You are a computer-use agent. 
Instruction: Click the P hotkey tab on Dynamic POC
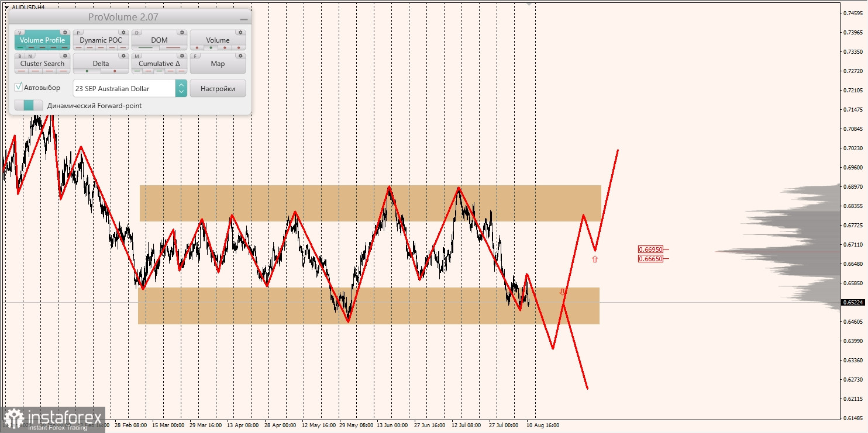point(79,33)
